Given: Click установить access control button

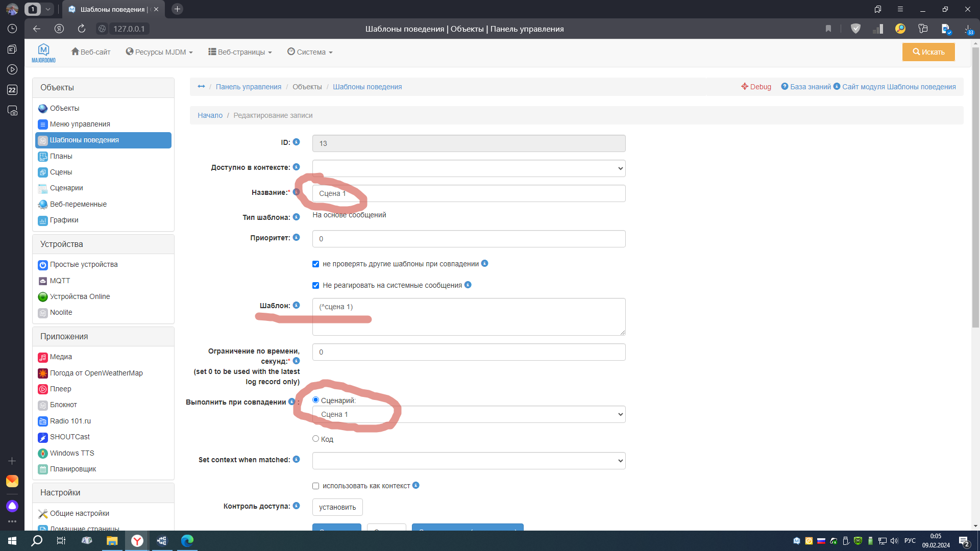Looking at the screenshot, I should coord(337,507).
